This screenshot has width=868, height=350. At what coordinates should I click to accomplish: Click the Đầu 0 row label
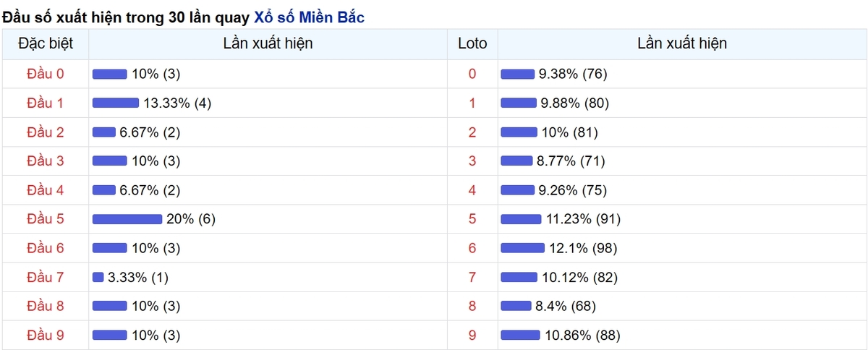(x=45, y=74)
